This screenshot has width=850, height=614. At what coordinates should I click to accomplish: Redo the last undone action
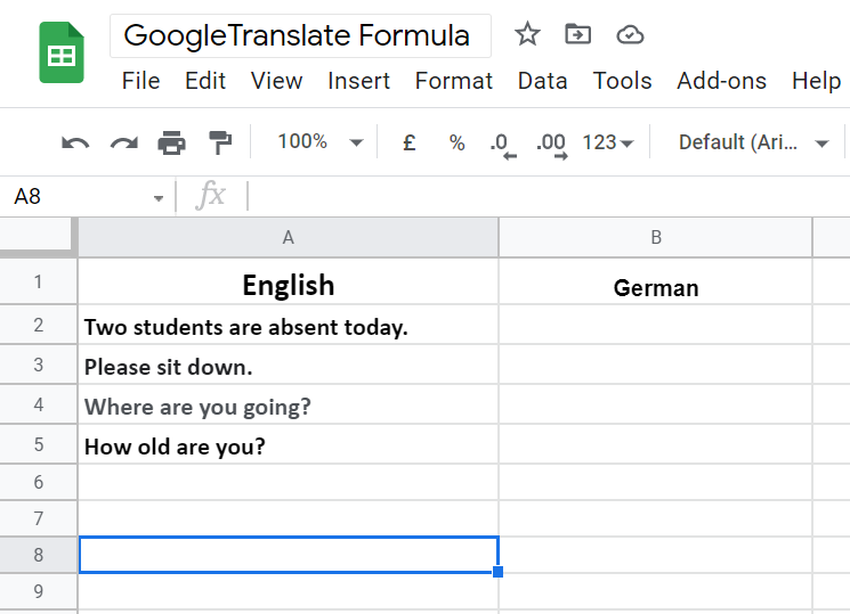click(x=123, y=143)
